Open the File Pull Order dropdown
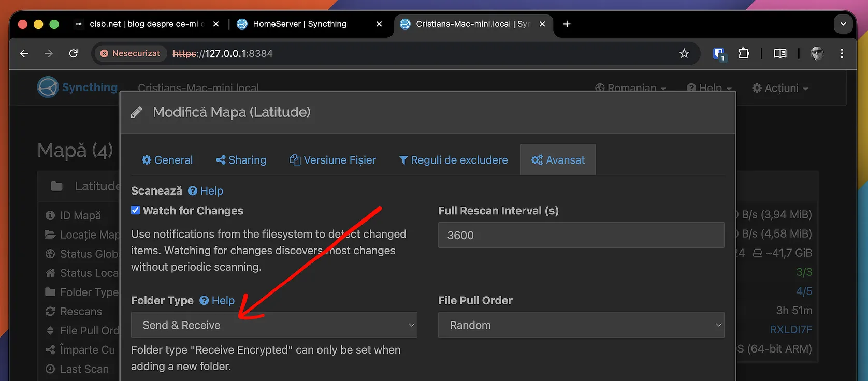Viewport: 868px width, 381px height. pyautogui.click(x=581, y=325)
